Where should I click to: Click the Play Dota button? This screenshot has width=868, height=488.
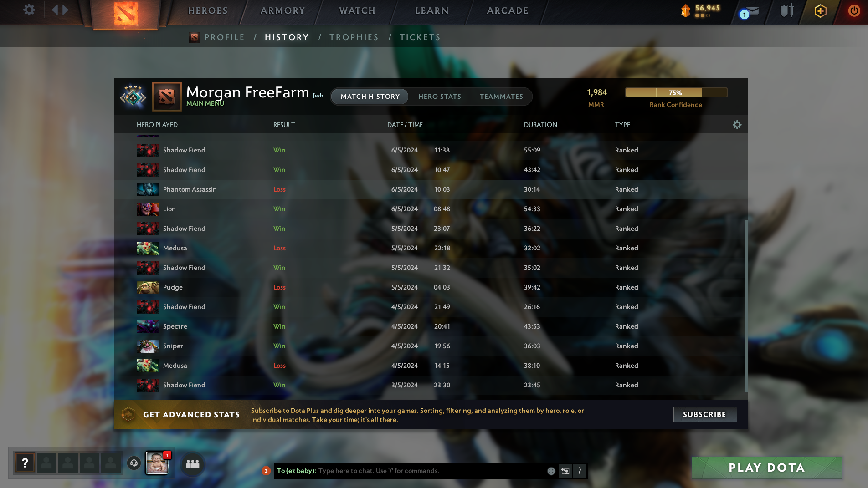click(766, 468)
